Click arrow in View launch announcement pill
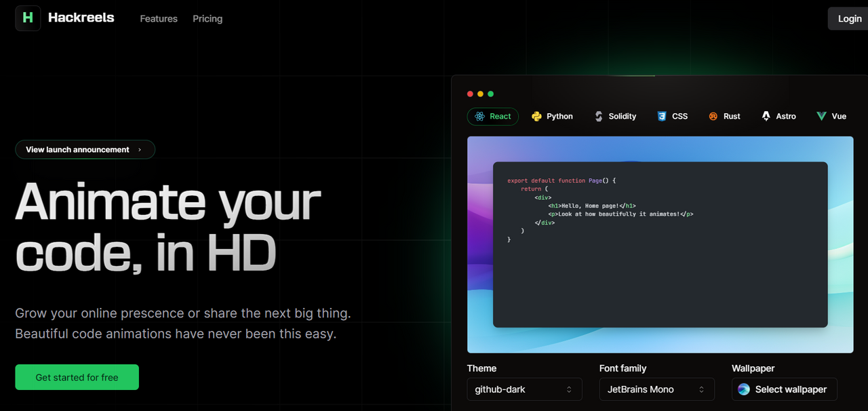The width and height of the screenshot is (868, 411). pos(140,150)
